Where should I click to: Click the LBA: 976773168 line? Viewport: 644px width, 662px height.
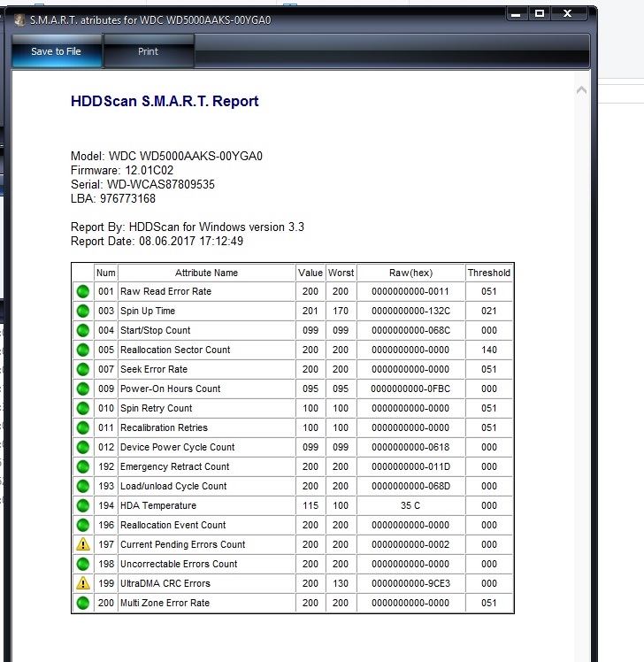click(113, 198)
